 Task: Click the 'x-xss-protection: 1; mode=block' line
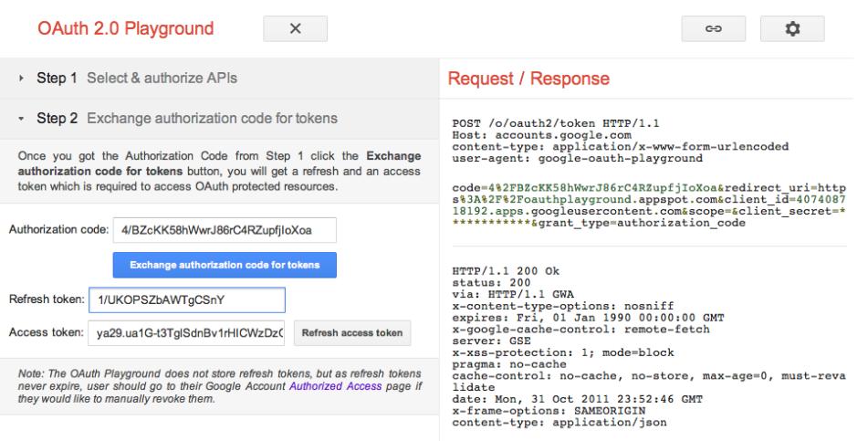(563, 352)
